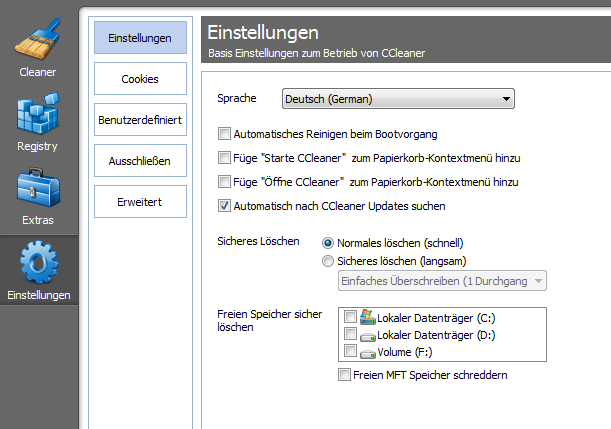
Task: Check Lokaler Datenträger (C:) box
Action: tap(350, 316)
